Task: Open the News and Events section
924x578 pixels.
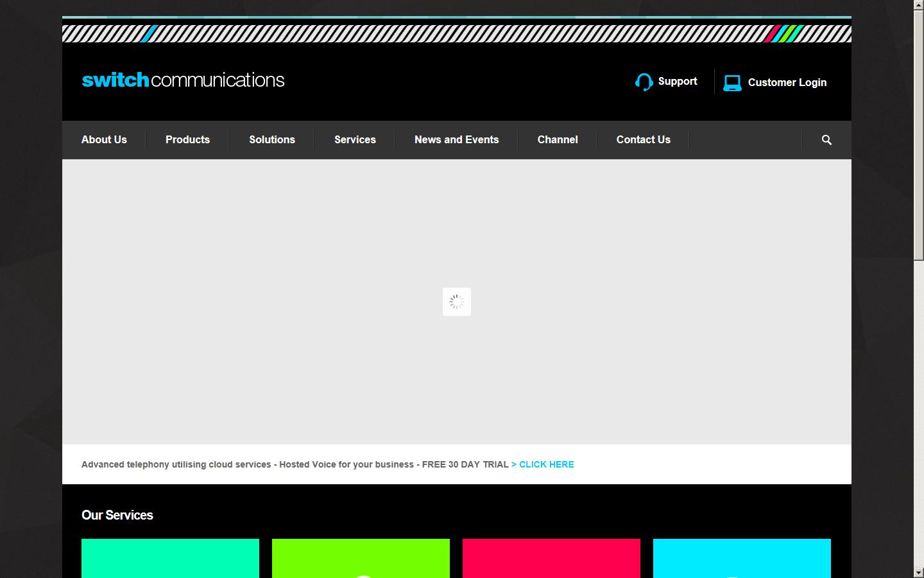Action: click(456, 139)
